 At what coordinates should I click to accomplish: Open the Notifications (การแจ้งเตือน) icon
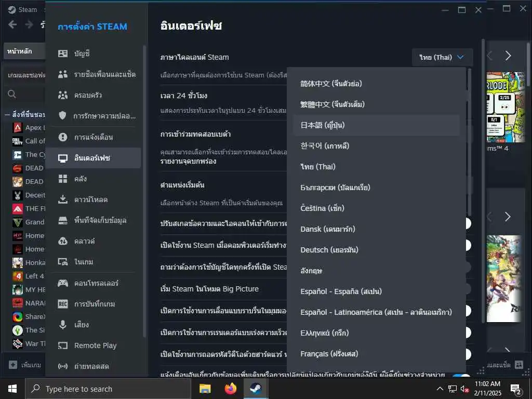pos(63,137)
